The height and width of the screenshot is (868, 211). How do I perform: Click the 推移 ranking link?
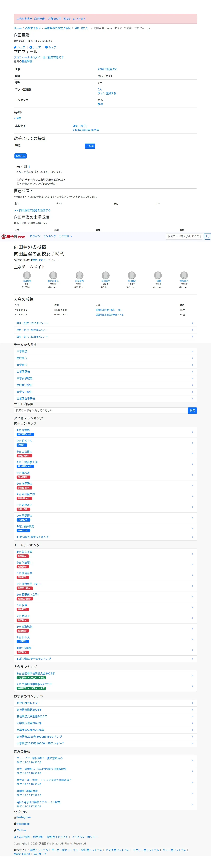click(100, 104)
